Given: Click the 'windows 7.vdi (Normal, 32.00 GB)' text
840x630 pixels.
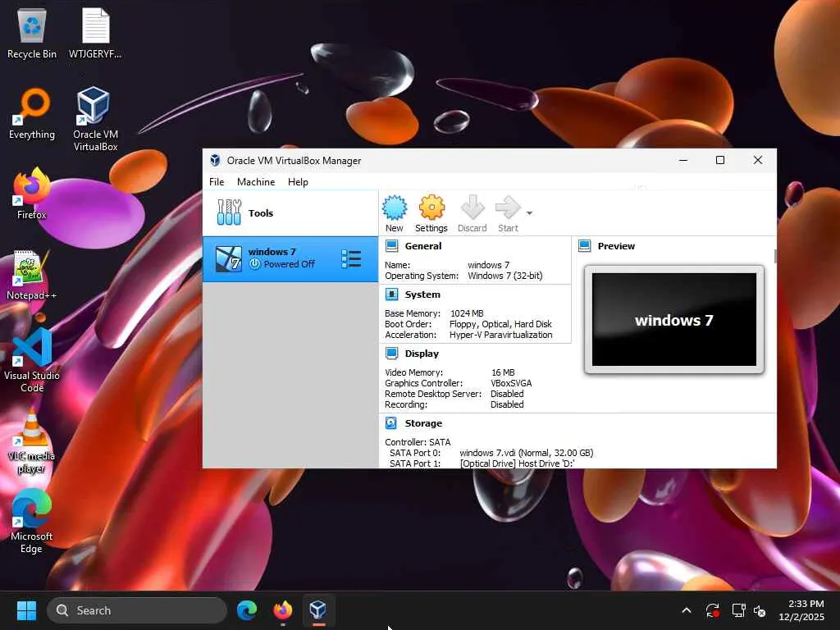Looking at the screenshot, I should [526, 453].
